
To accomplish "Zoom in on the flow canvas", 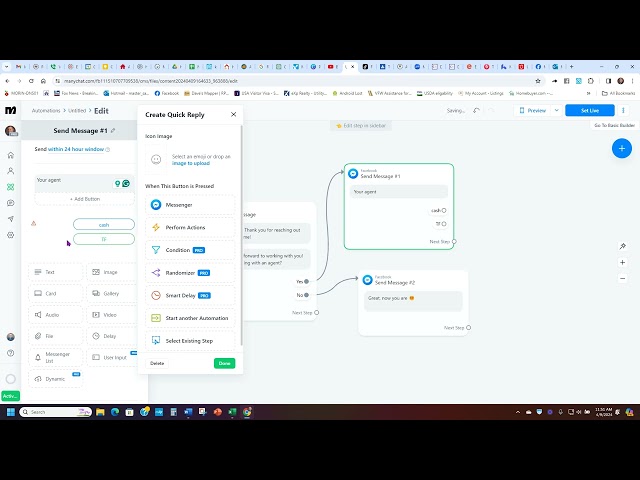I will (622, 262).
